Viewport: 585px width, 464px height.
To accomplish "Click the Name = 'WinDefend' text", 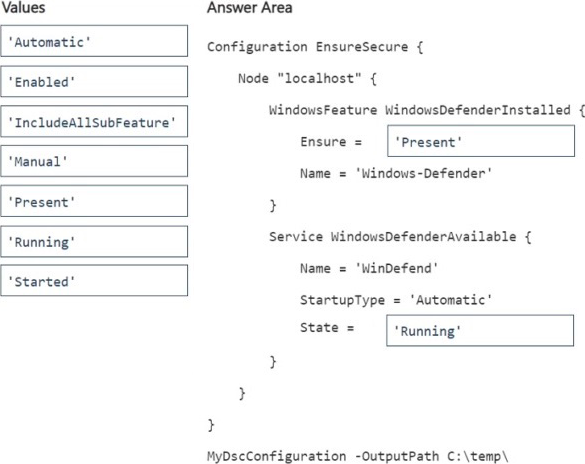I will tap(369, 268).
